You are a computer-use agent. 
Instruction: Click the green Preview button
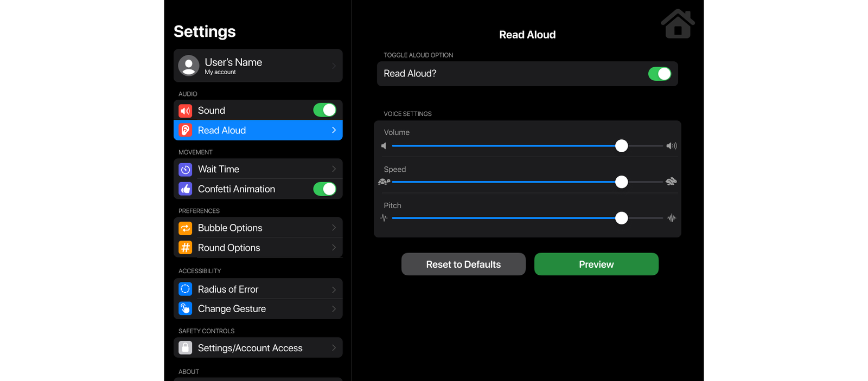pos(596,264)
